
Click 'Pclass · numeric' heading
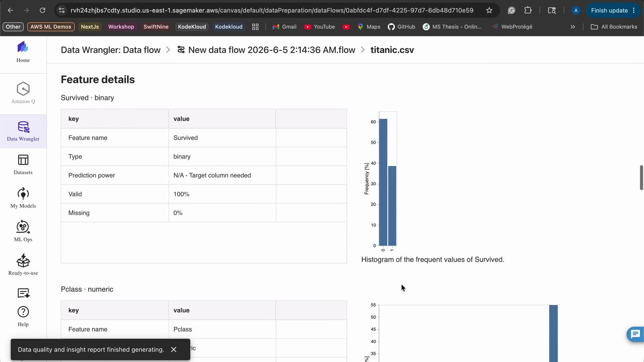87,289
